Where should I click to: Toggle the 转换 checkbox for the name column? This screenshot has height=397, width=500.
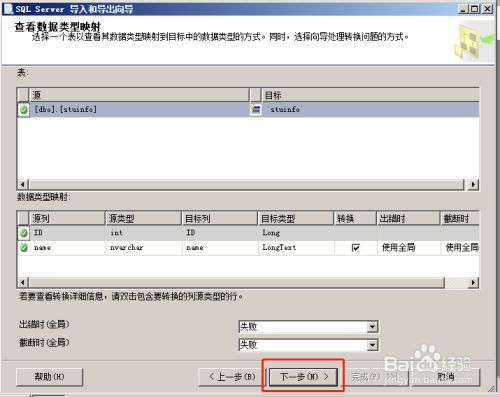(x=356, y=248)
